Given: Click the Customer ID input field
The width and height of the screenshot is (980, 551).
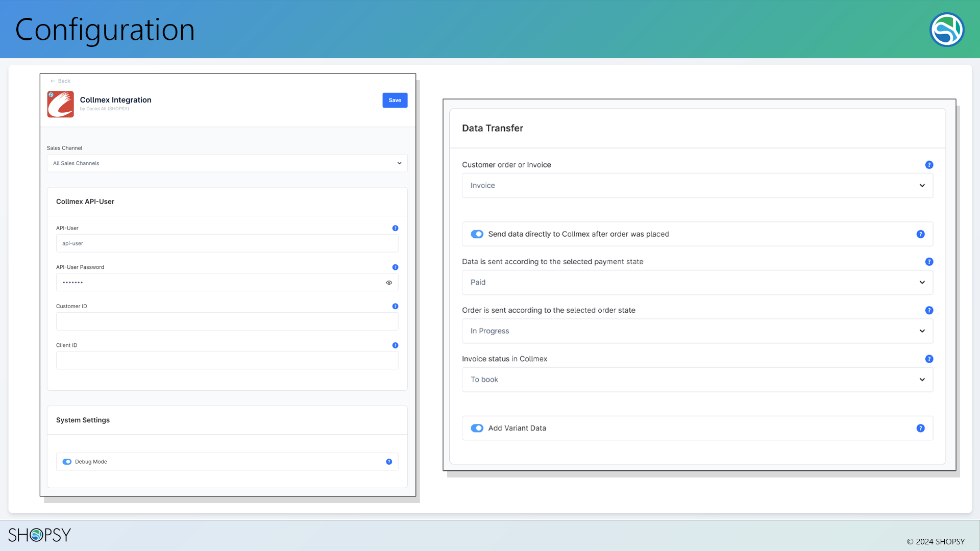Looking at the screenshot, I should (x=227, y=321).
